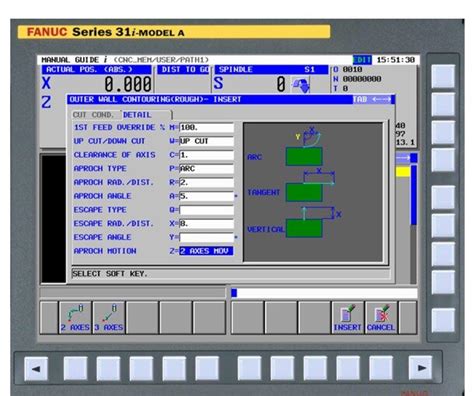This screenshot has width=474, height=396.
Task: Click the EDIT mode indicator
Action: (x=362, y=60)
